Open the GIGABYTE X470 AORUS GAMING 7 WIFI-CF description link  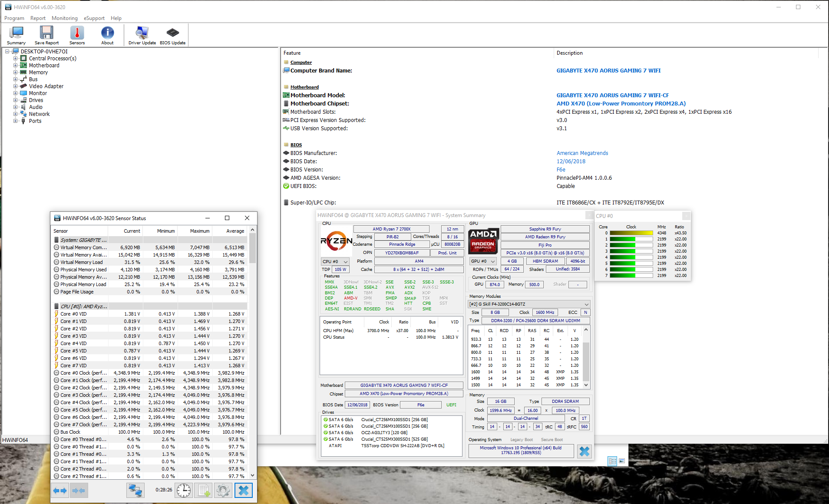point(613,96)
